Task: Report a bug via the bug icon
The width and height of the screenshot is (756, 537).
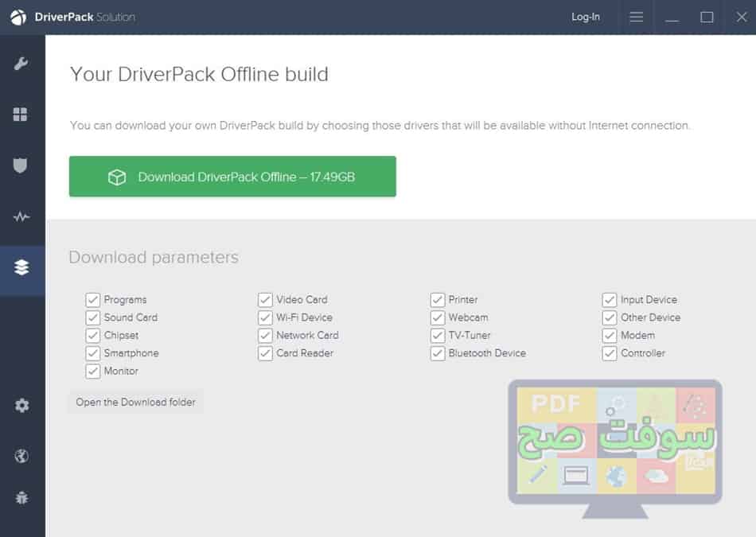Action: [22, 499]
